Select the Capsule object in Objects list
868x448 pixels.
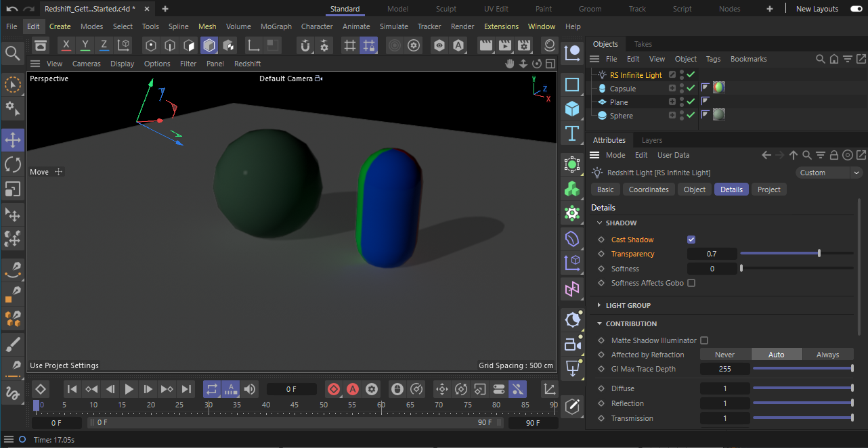click(x=622, y=89)
